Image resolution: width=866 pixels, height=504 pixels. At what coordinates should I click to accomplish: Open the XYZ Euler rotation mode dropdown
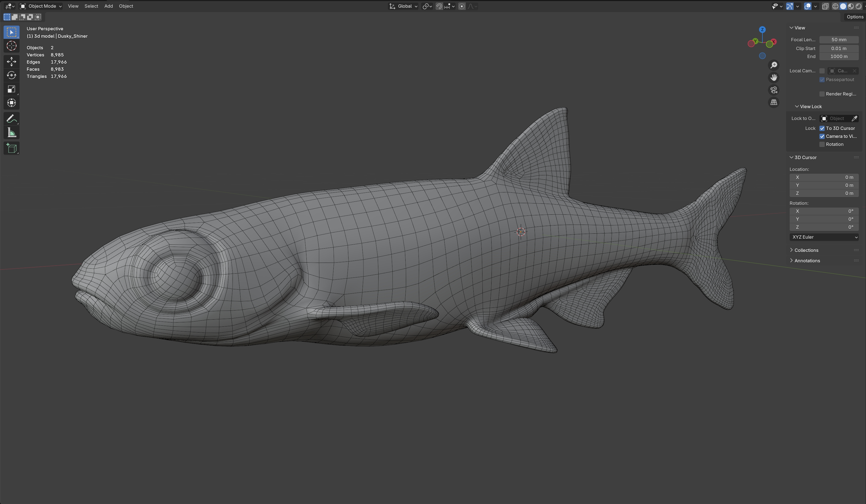click(824, 237)
